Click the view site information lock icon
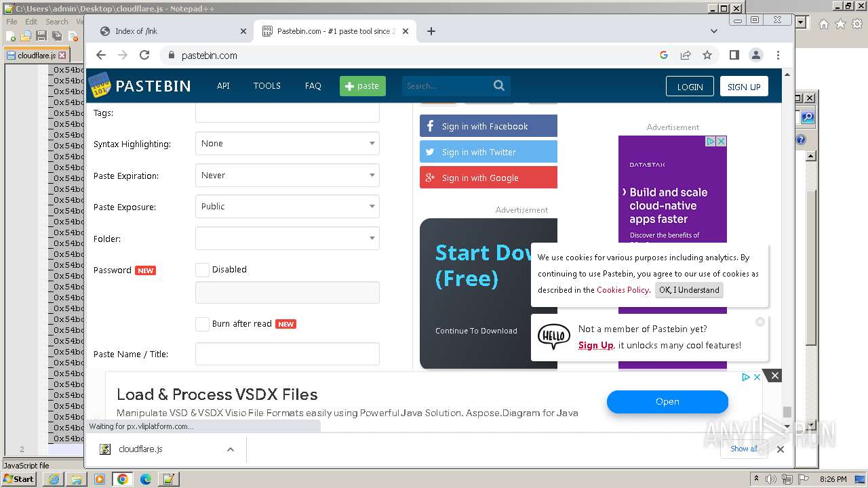 [x=171, y=56]
